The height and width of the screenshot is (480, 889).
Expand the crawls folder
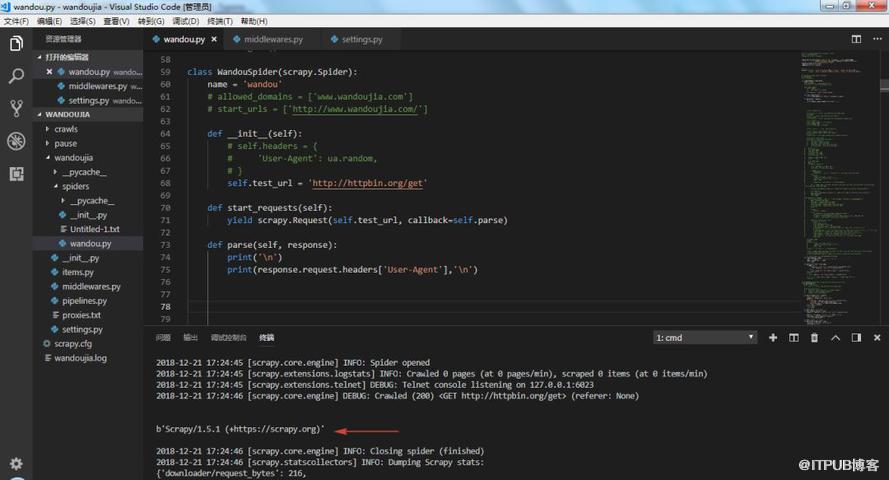point(66,129)
